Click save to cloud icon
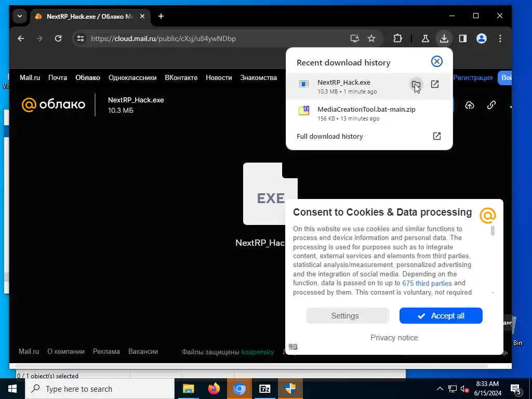This screenshot has width=532, height=399. [470, 105]
